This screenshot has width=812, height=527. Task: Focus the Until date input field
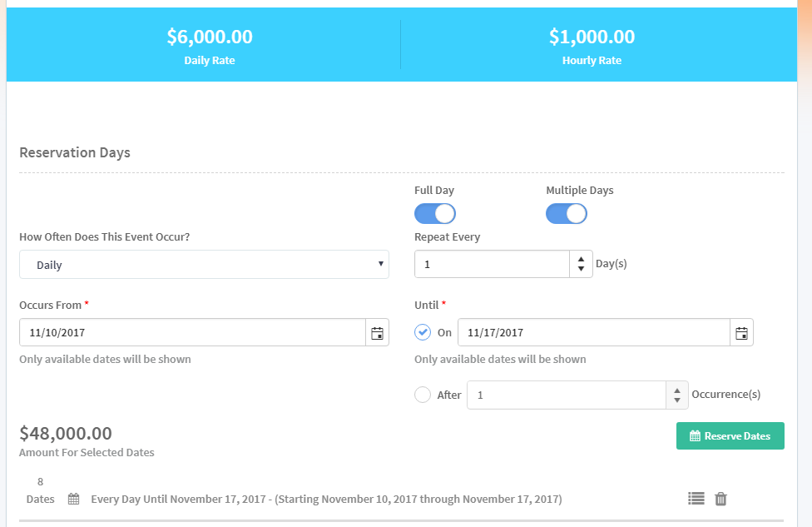[594, 333]
